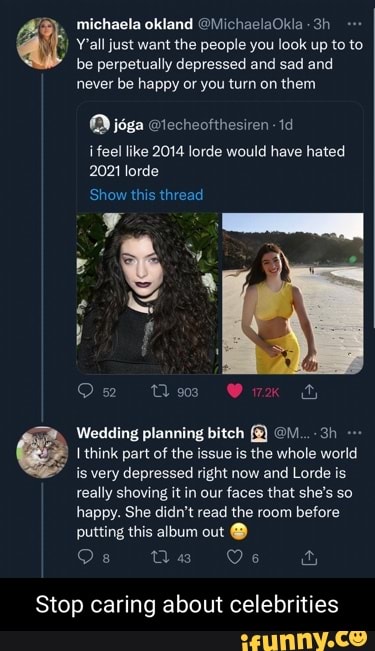This screenshot has height=651, width=375.
Task: Share michaela okland's tweet via share icon
Action: 309,392
